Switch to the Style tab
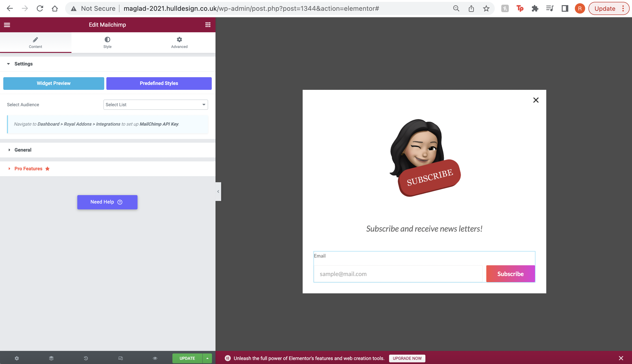 tap(107, 43)
